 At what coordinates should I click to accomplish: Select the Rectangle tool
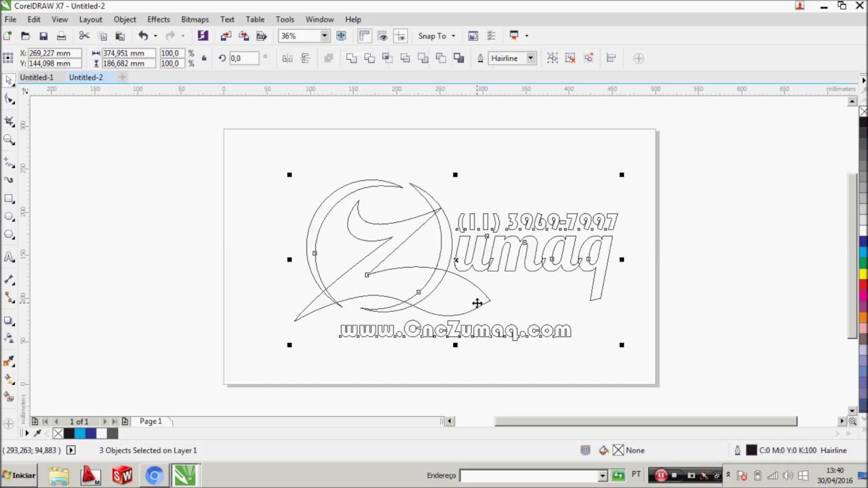pos(9,199)
